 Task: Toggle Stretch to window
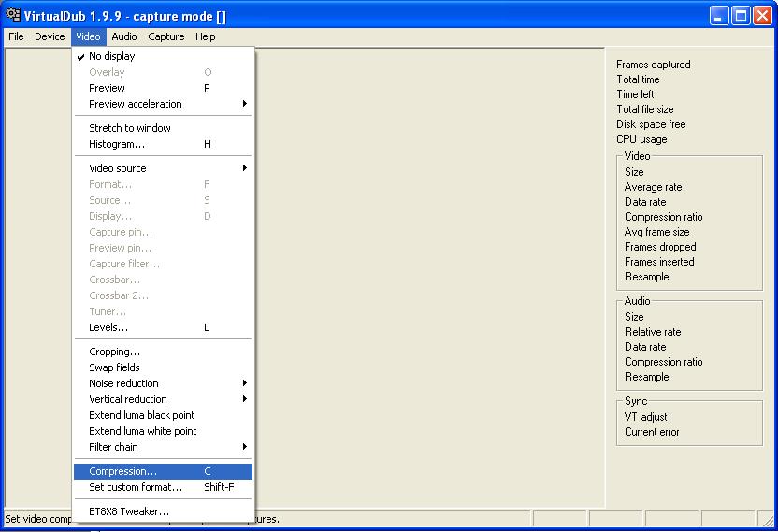coord(164,128)
